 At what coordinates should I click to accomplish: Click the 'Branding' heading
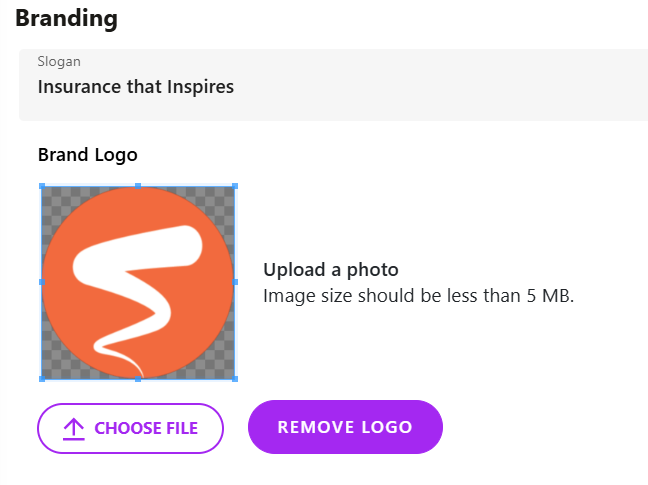(x=67, y=18)
